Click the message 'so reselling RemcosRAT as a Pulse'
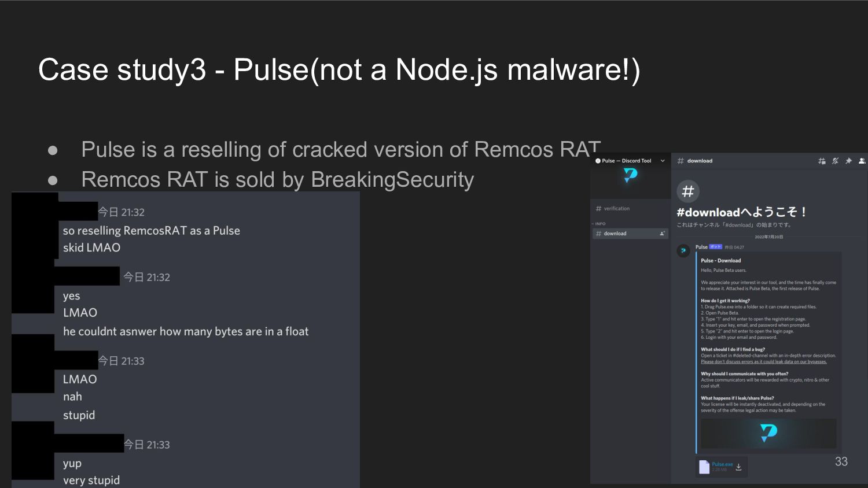868x488 pixels. [152, 231]
